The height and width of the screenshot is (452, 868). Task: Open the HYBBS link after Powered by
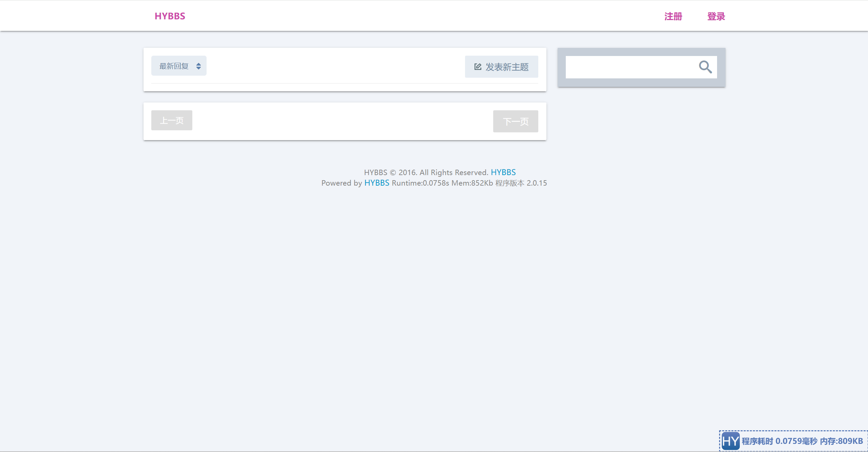377,183
